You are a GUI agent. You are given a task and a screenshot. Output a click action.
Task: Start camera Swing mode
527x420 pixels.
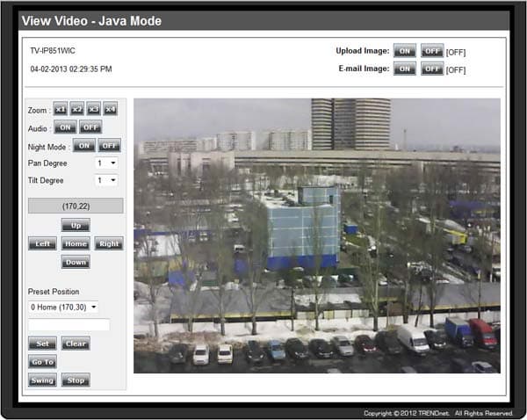pos(42,380)
